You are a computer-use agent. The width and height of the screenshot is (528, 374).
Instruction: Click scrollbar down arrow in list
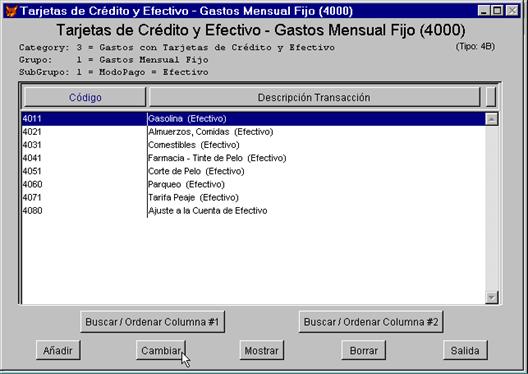492,297
